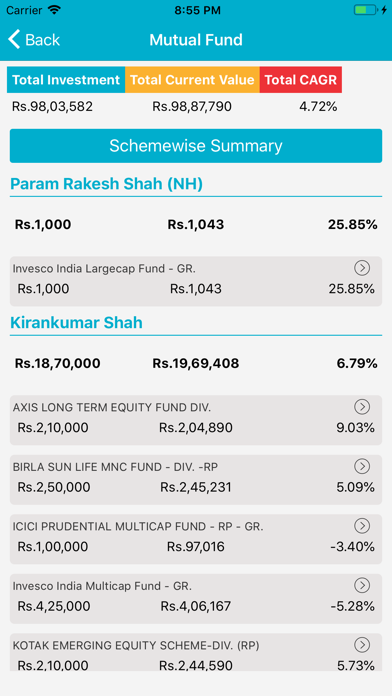
Task: Open Birla Sun Life MNC Fund arrow
Action: [362, 466]
